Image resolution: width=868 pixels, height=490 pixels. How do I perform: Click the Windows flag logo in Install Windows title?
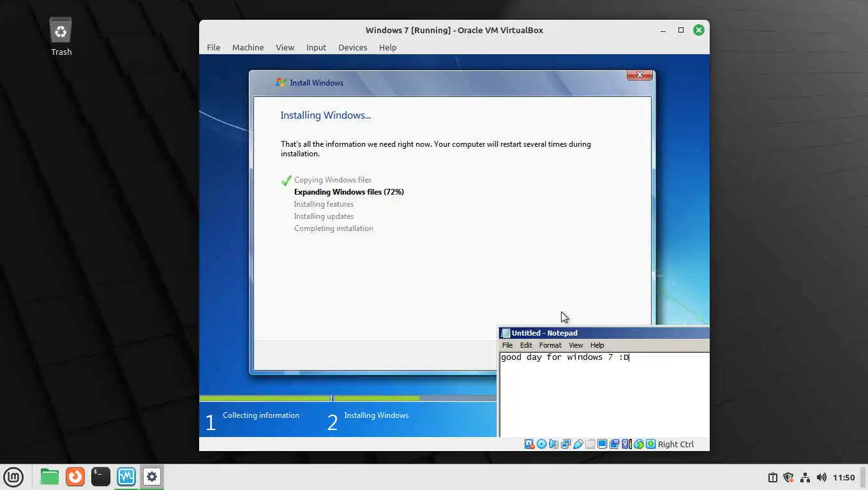[x=281, y=82]
